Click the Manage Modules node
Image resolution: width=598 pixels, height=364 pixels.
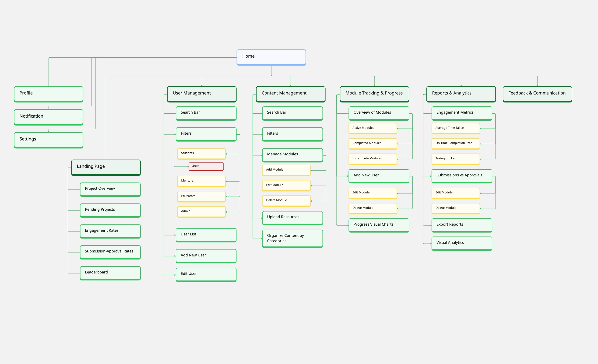292,154
